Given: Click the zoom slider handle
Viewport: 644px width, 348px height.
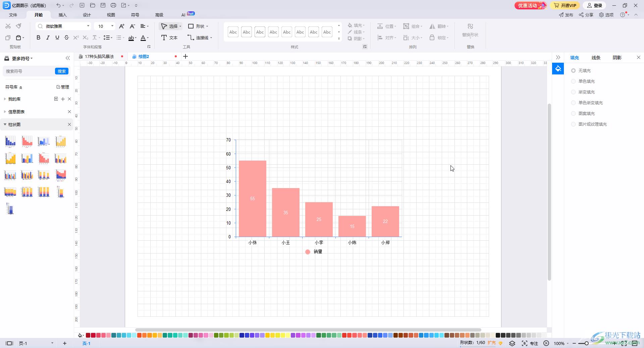Looking at the screenshot, I should pos(586,343).
